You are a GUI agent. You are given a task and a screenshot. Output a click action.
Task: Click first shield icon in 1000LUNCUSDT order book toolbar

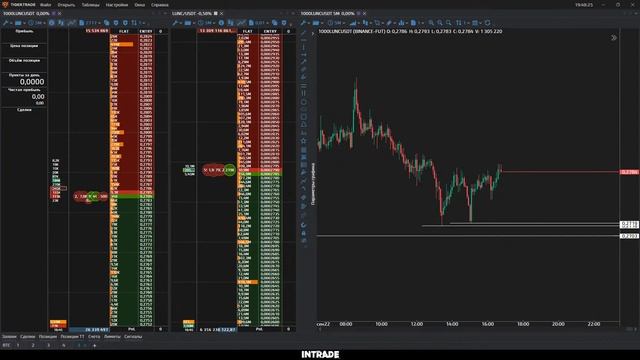tap(116, 23)
